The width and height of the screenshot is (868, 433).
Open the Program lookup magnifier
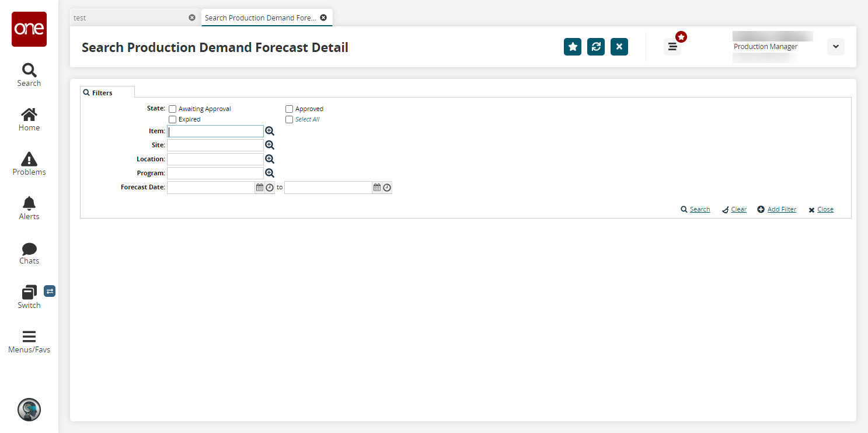(270, 173)
